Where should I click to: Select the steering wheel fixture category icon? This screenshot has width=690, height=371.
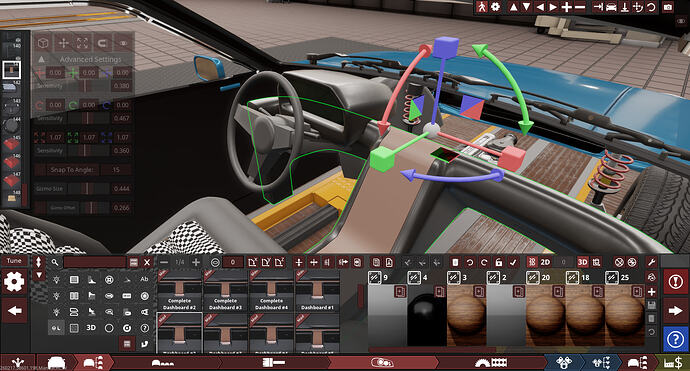[x=109, y=279]
